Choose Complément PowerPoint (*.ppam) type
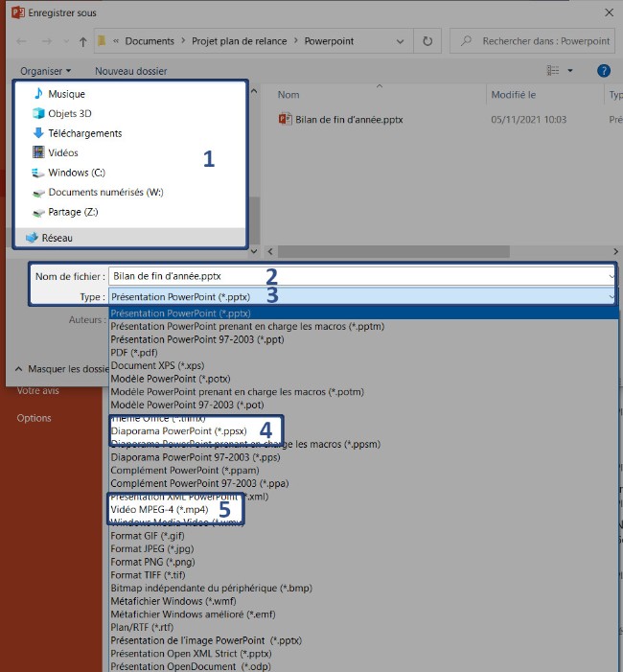Image resolution: width=623 pixels, height=672 pixels. [x=185, y=471]
